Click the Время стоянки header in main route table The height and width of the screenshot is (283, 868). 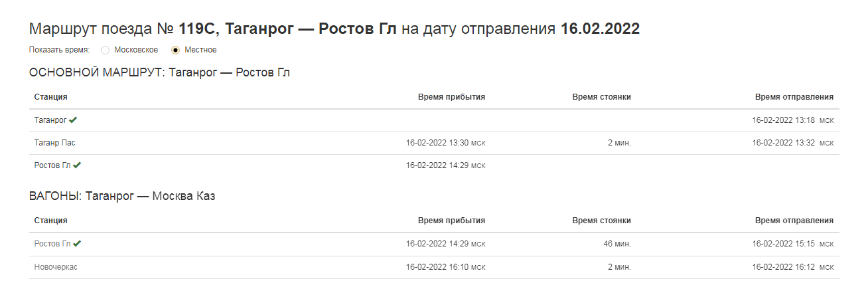tap(601, 97)
